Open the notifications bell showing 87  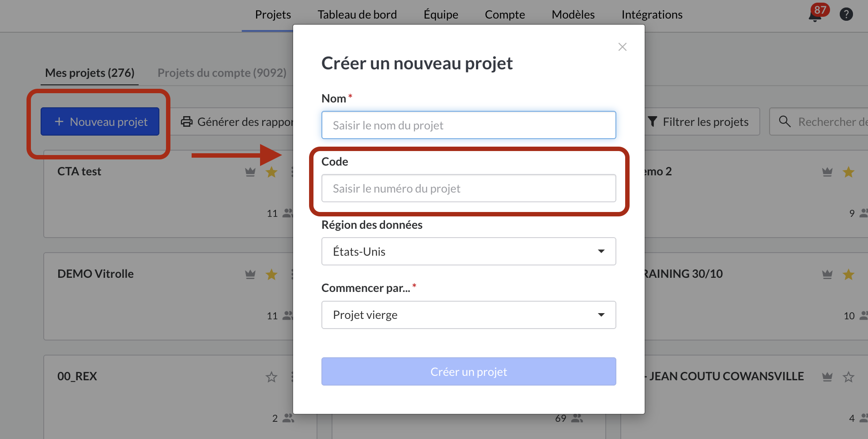(x=815, y=15)
